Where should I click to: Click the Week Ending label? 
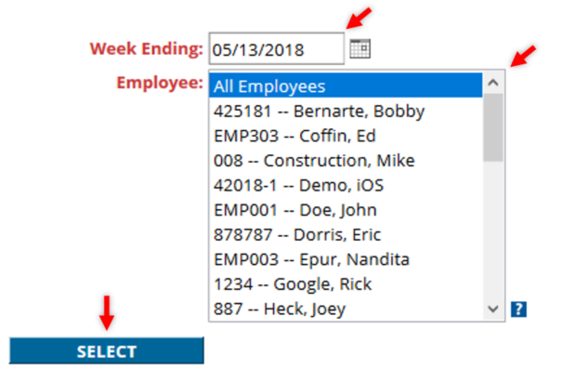tap(146, 49)
